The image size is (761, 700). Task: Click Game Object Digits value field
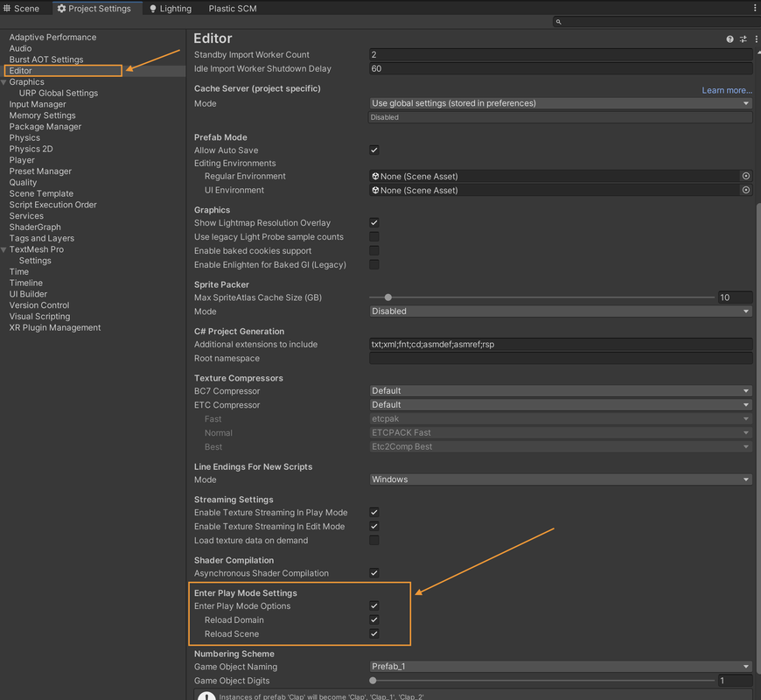[736, 681]
